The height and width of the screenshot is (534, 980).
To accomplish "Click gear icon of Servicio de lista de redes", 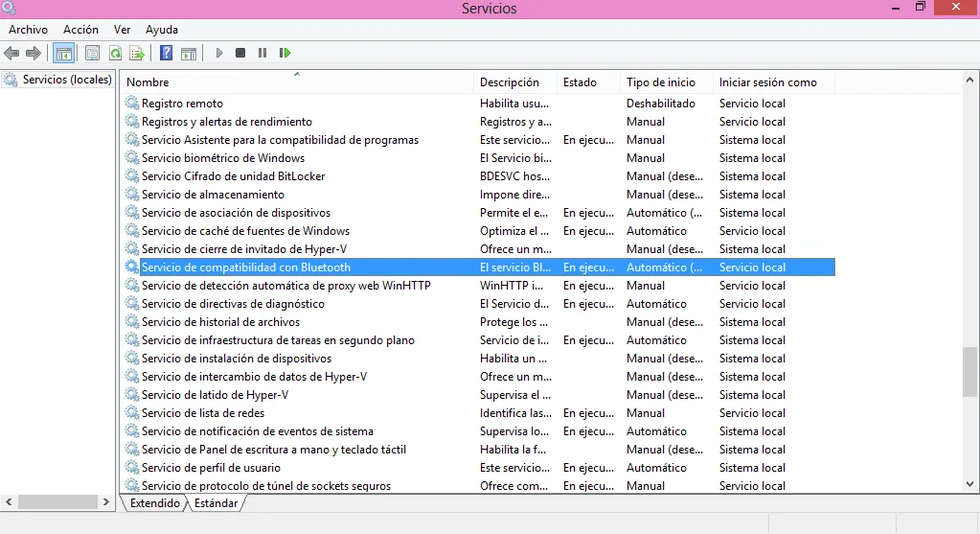I will click(132, 412).
